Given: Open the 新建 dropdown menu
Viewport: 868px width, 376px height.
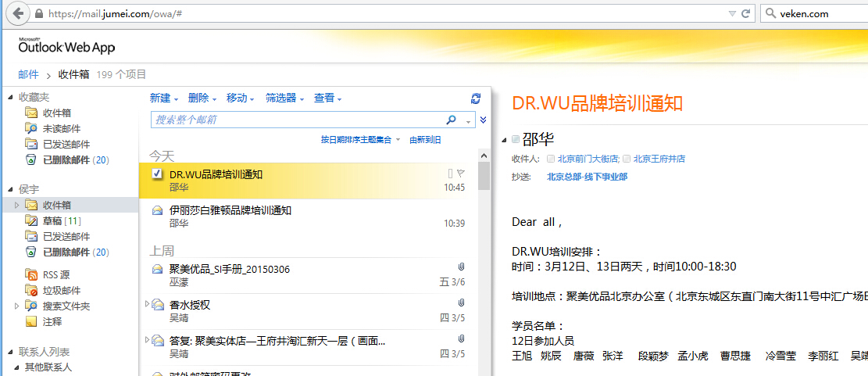Looking at the screenshot, I should (164, 98).
